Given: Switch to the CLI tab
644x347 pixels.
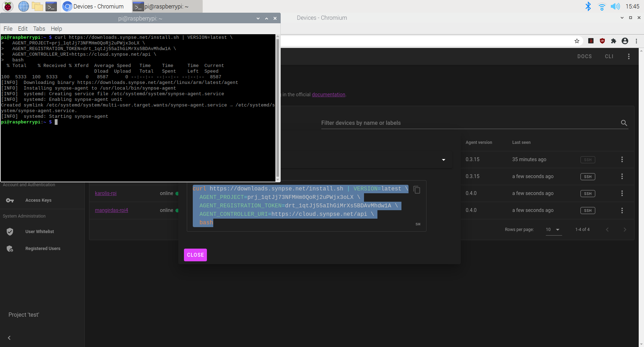Looking at the screenshot, I should [609, 56].
